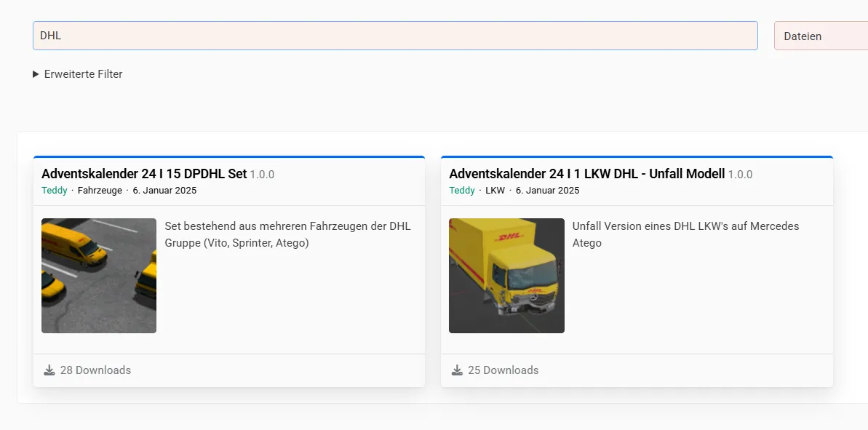Click the 1.0.0 version label of LKW DHL

tap(740, 175)
